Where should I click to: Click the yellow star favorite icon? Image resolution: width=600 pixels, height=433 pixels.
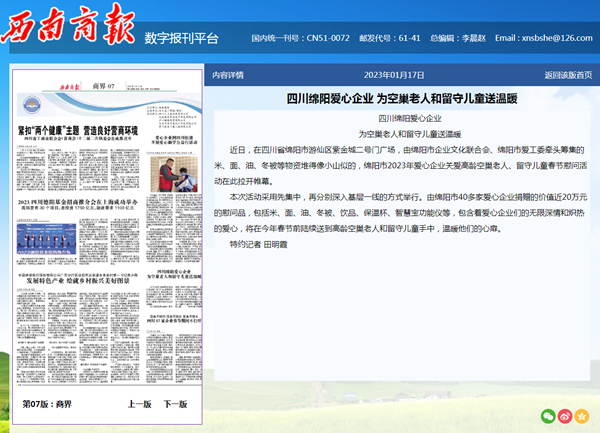coord(581,415)
